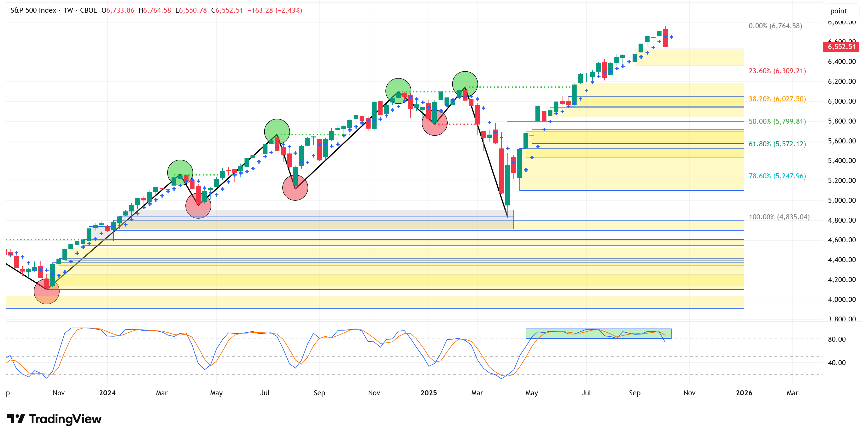Click the red circle at the October 2023 low
Viewport: 868px width, 437px height.
46,291
